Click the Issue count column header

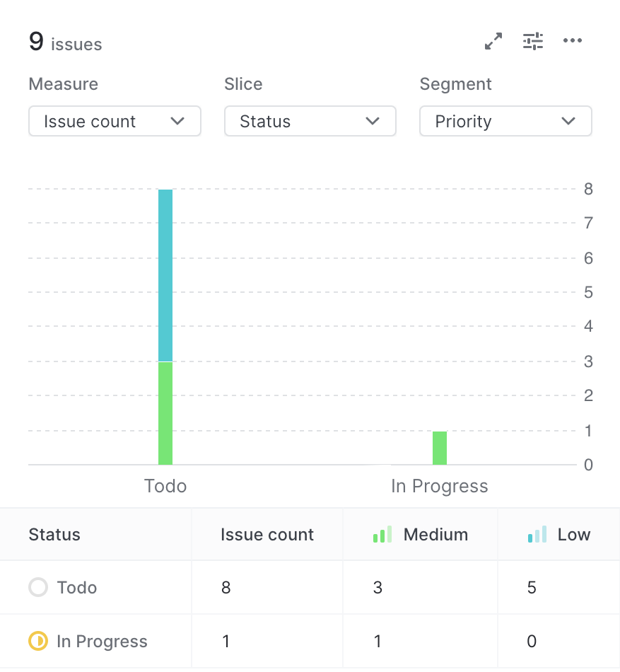267,534
